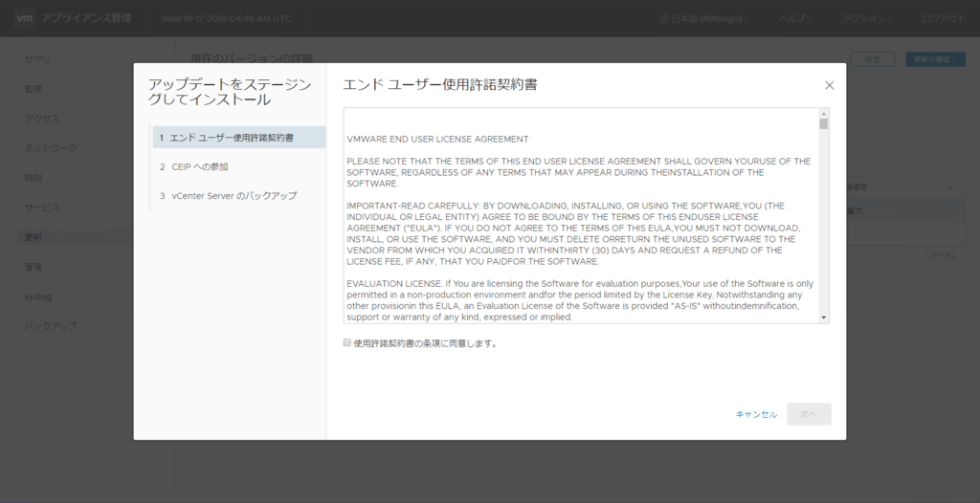Open サービス in the sidebar
The image size is (980, 503).
[42, 208]
